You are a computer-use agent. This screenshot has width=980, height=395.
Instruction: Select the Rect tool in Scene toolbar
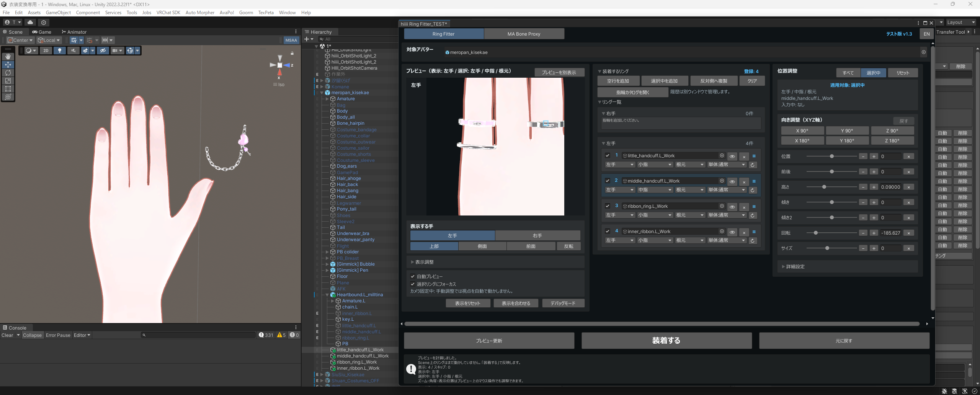tap(8, 88)
